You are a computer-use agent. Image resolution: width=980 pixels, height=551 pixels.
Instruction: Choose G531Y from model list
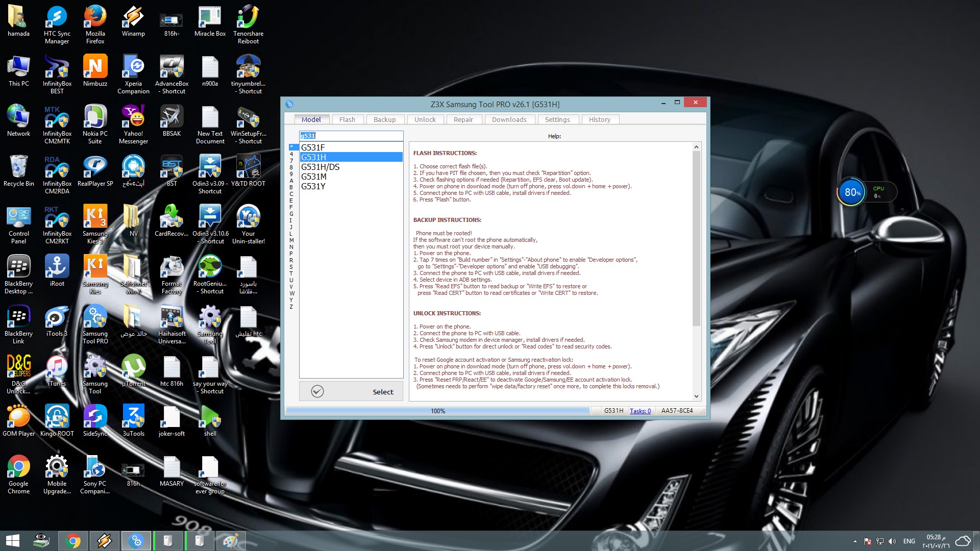[351, 186]
